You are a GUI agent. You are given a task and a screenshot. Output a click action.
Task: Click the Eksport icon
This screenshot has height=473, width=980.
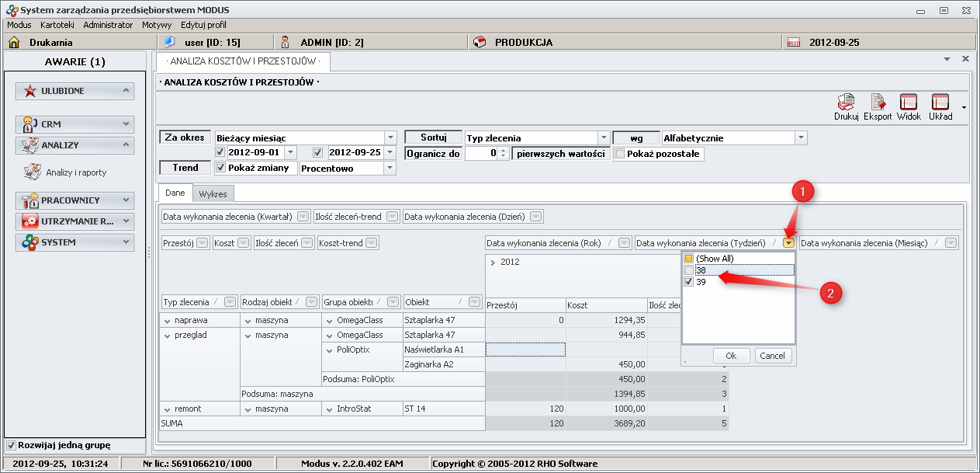878,103
